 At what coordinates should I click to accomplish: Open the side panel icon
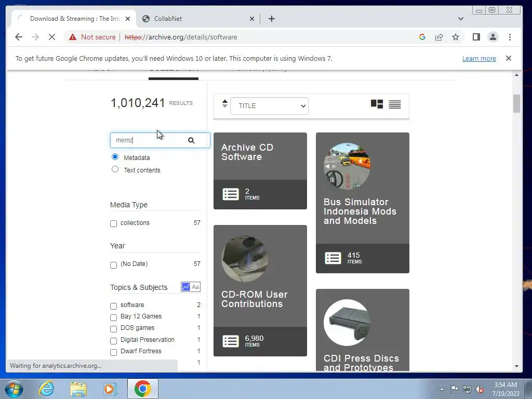(x=476, y=37)
